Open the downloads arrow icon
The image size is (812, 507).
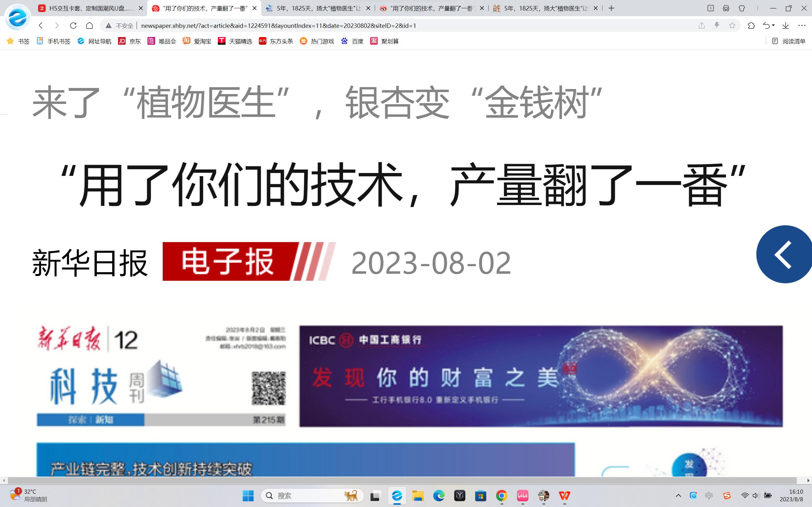785,25
